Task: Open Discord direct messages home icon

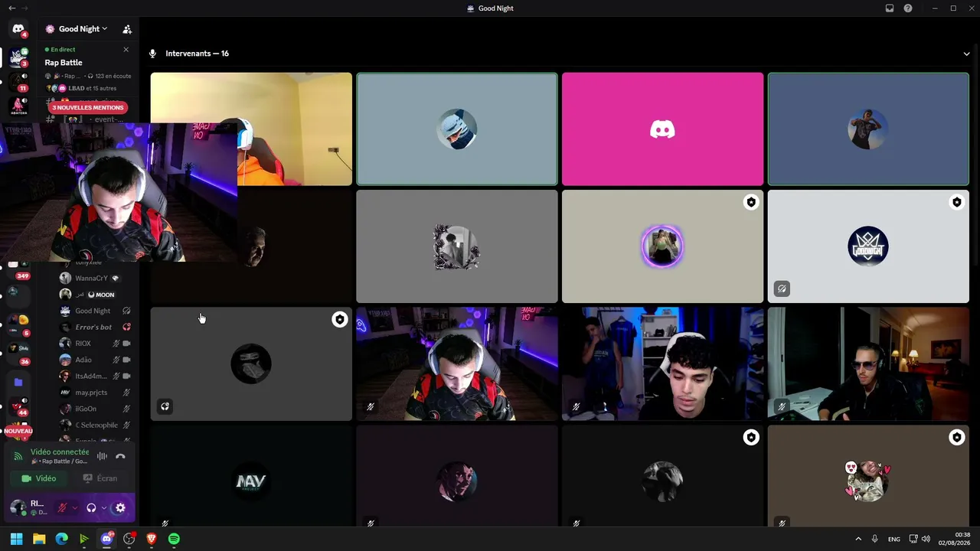Action: pos(18,29)
